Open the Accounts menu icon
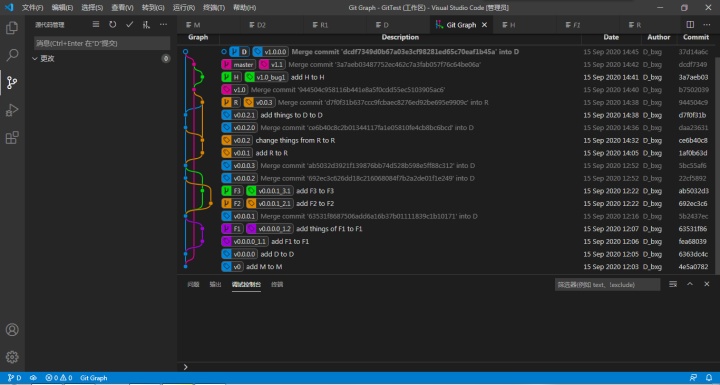This screenshot has height=385, width=720. [x=12, y=329]
